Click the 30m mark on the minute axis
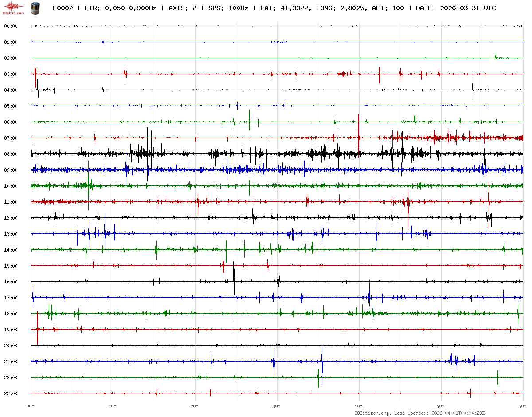The image size is (532, 417). pos(276,406)
